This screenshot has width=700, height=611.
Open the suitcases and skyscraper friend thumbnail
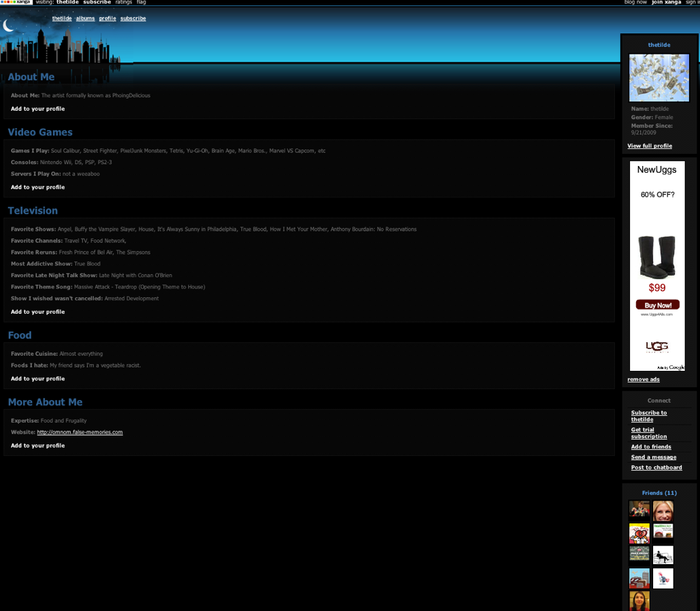[x=639, y=578]
